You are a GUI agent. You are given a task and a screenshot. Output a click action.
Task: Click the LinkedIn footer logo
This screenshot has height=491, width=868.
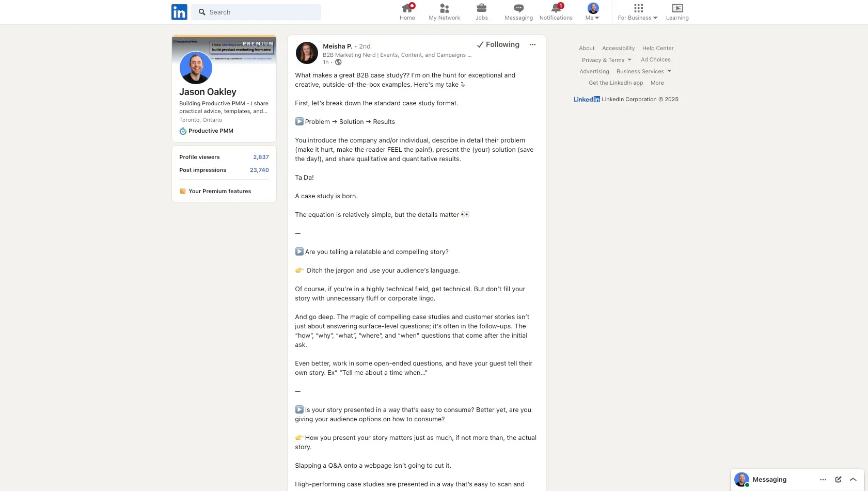pos(587,99)
